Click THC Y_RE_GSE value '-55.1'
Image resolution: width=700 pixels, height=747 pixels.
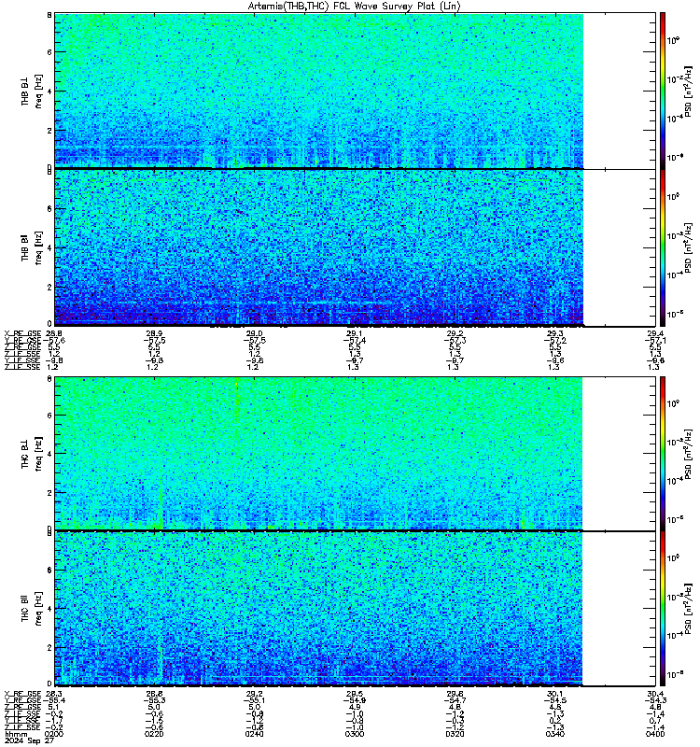pos(254,700)
